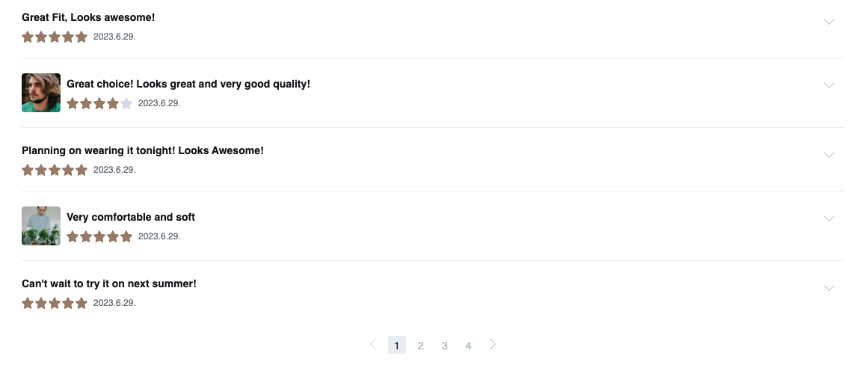Click the previous page arrow
Viewport: 868px width, 377px height.
373,344
